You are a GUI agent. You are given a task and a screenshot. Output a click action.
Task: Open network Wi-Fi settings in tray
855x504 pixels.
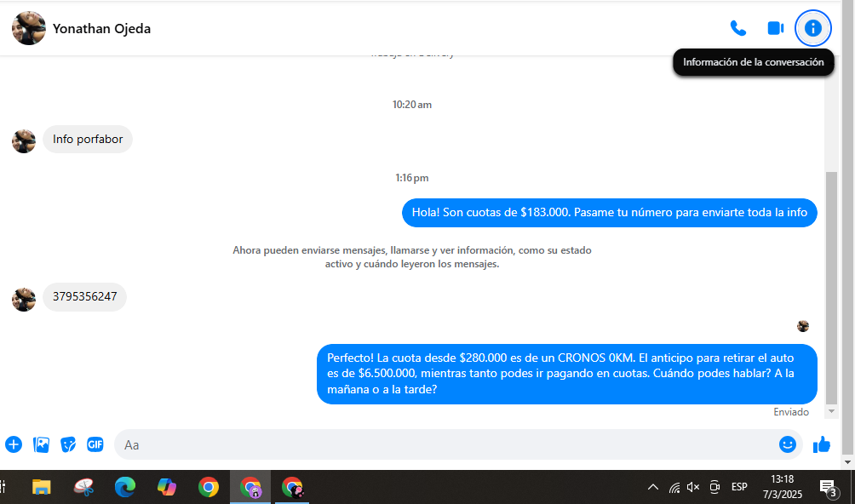click(674, 487)
